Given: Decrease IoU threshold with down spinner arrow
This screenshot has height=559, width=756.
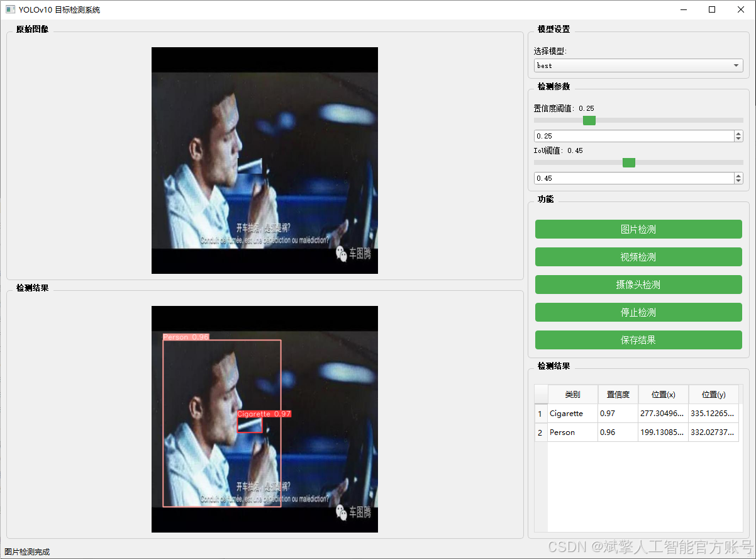Looking at the screenshot, I should point(738,181).
